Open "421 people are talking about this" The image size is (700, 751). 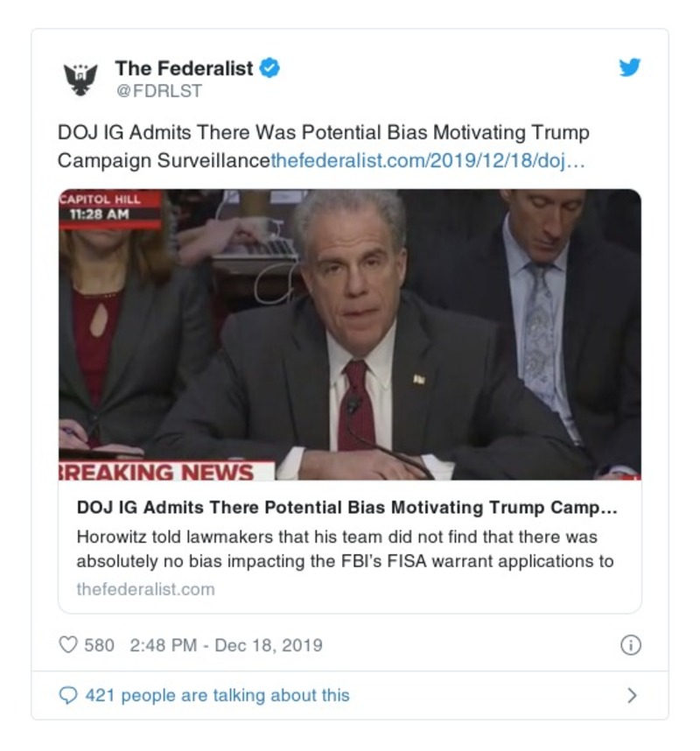tap(217, 696)
